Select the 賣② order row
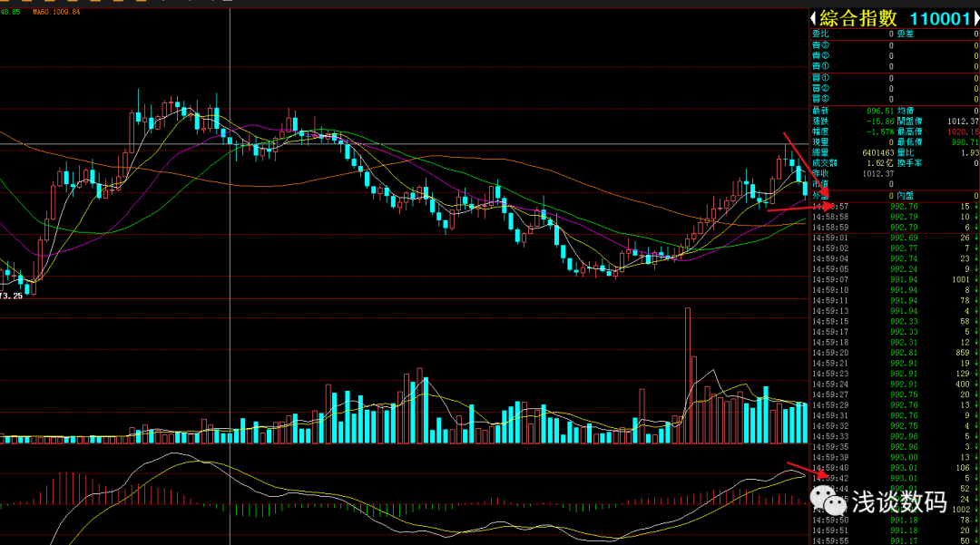The width and height of the screenshot is (980, 545). (x=895, y=56)
